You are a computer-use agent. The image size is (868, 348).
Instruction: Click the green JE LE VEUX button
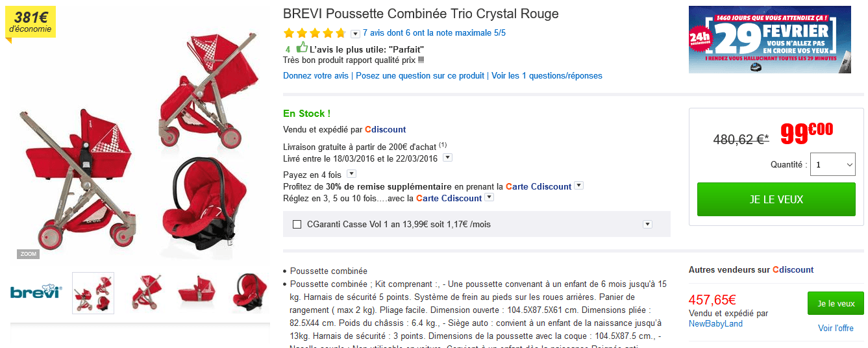[776, 199]
